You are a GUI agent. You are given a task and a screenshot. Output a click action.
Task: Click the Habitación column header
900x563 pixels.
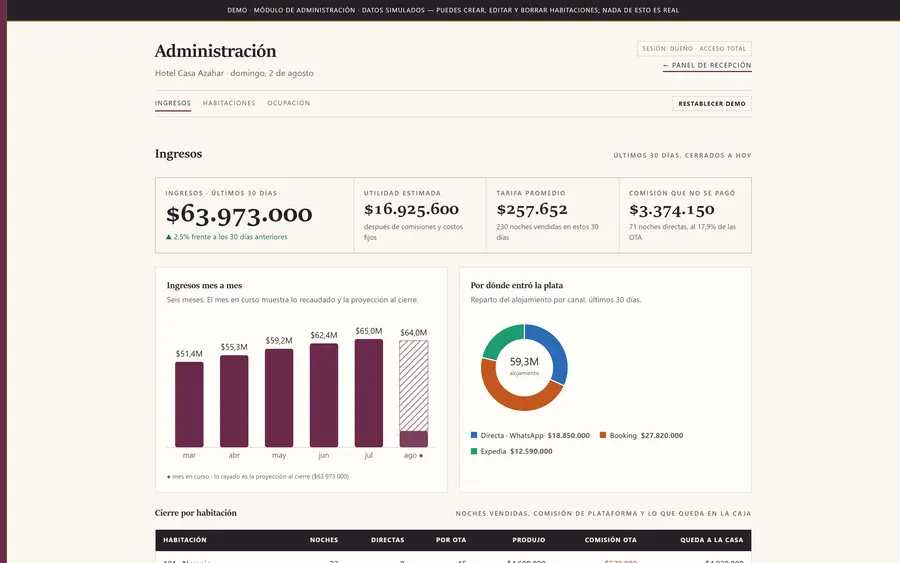pyautogui.click(x=185, y=540)
